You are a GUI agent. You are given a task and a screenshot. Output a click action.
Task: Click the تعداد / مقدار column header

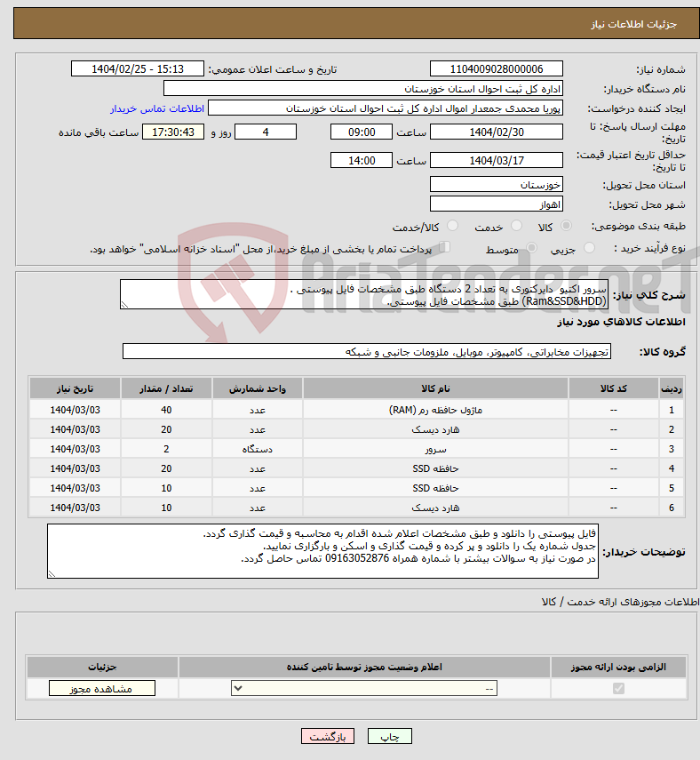tap(166, 388)
